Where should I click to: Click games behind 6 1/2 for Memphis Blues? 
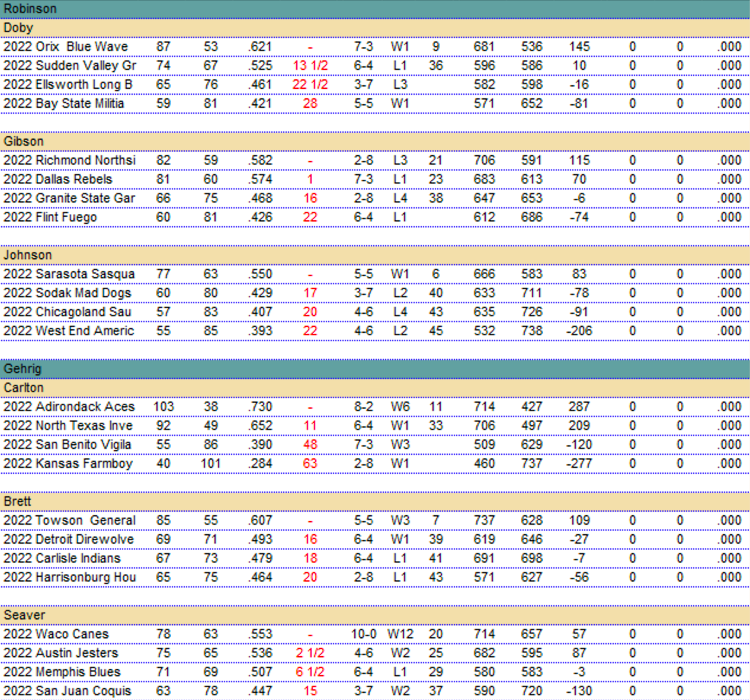310,672
